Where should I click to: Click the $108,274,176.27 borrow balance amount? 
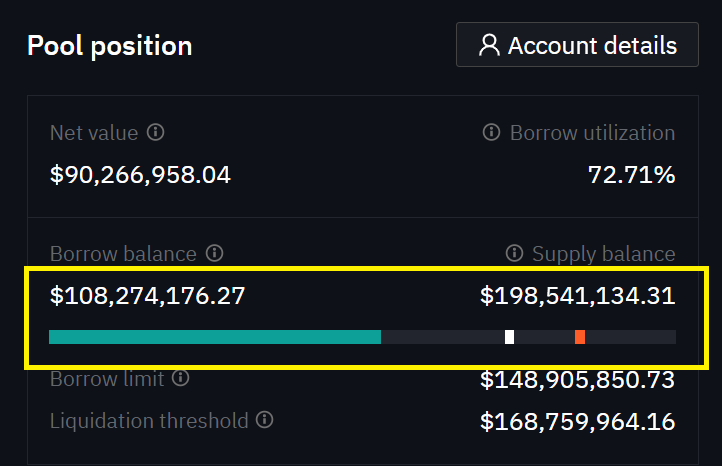147,296
